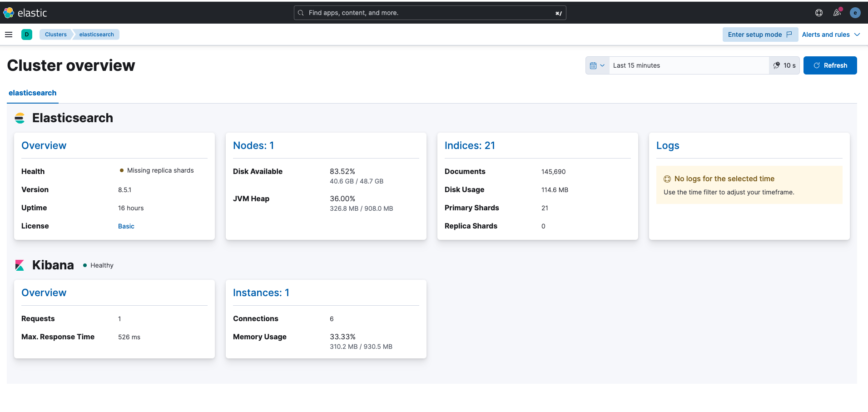Viewport: 868px width, 412px height.
Task: Go to the Clusters breadcrumb
Action: [x=55, y=35]
